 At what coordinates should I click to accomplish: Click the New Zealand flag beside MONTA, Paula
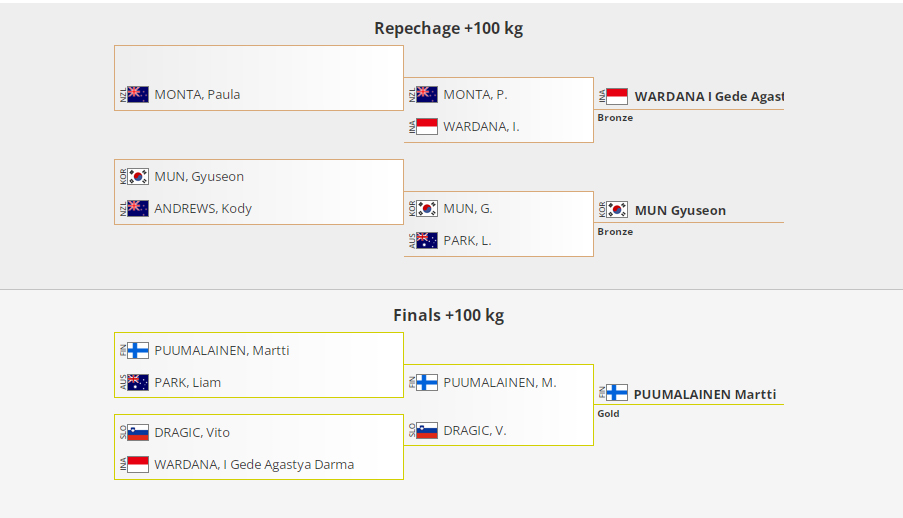pos(138,95)
